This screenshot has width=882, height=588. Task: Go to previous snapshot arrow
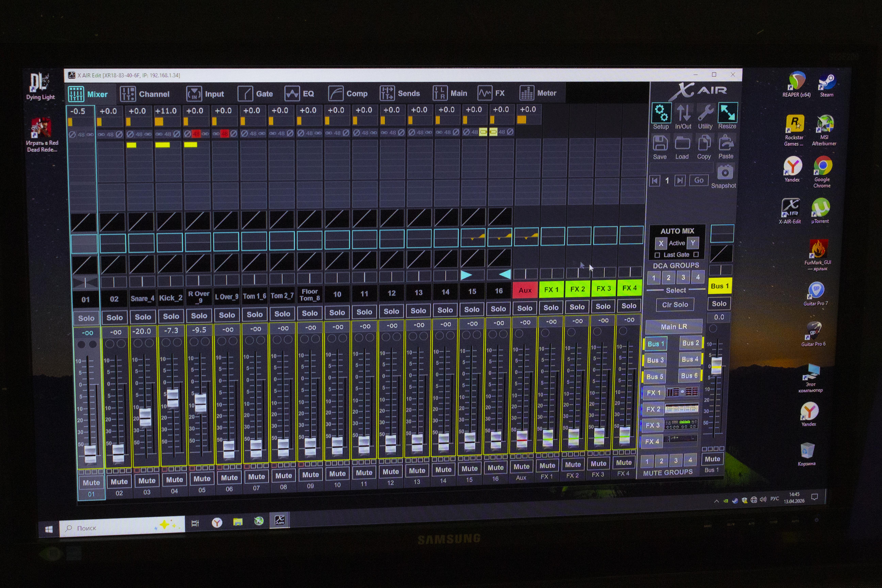(x=655, y=181)
